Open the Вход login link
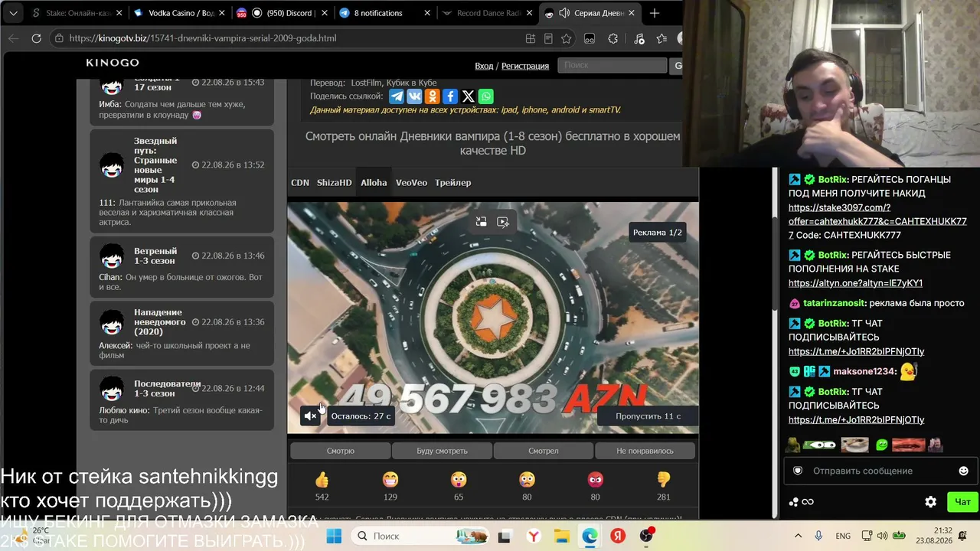 coord(484,66)
